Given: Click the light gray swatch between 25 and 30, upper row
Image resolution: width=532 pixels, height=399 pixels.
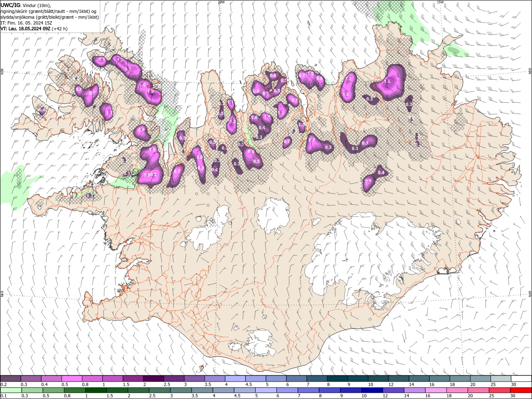Looking at the screenshot, I should tap(500, 379).
